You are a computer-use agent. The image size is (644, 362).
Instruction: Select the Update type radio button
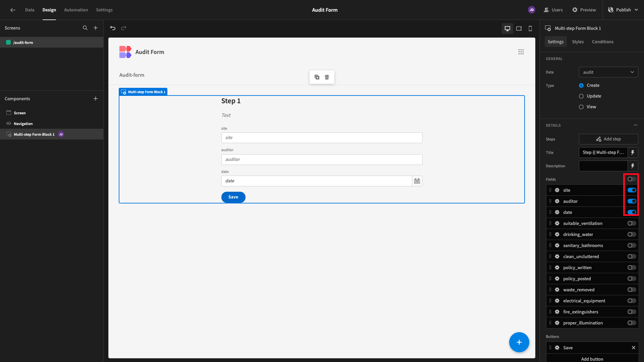click(581, 96)
